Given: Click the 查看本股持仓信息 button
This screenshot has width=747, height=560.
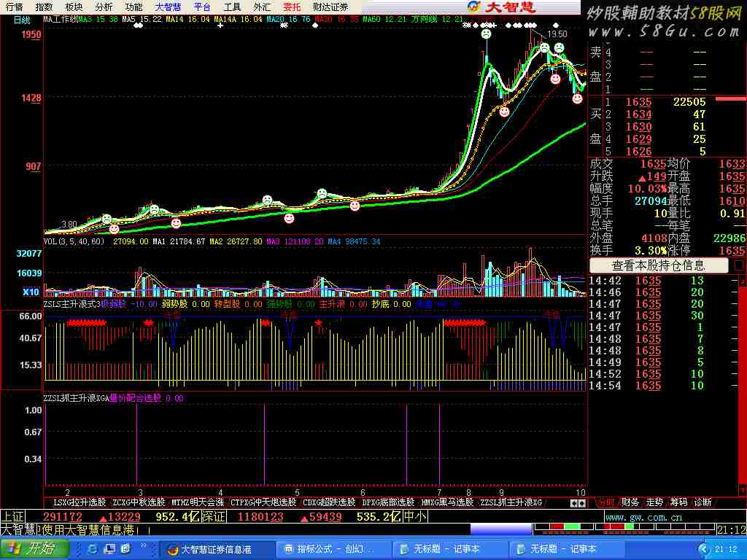Looking at the screenshot, I should click(659, 265).
